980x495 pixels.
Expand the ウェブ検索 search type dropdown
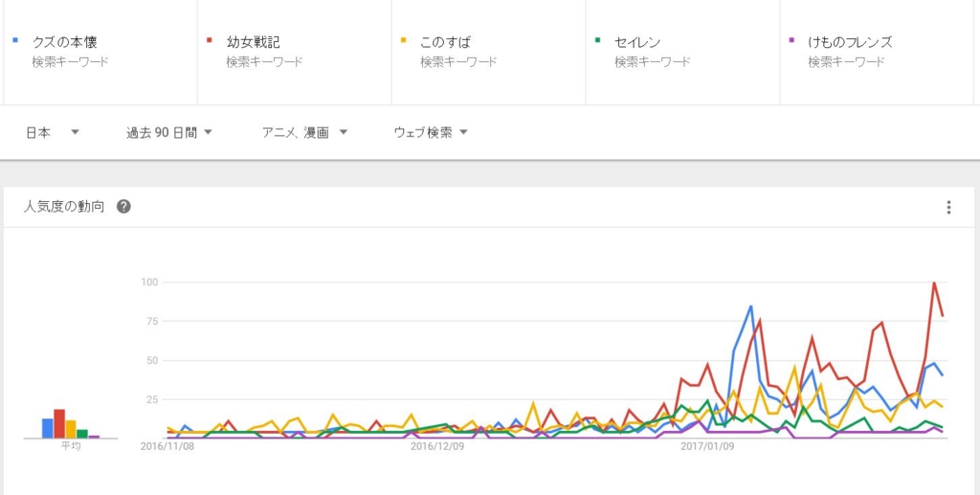pyautogui.click(x=431, y=132)
